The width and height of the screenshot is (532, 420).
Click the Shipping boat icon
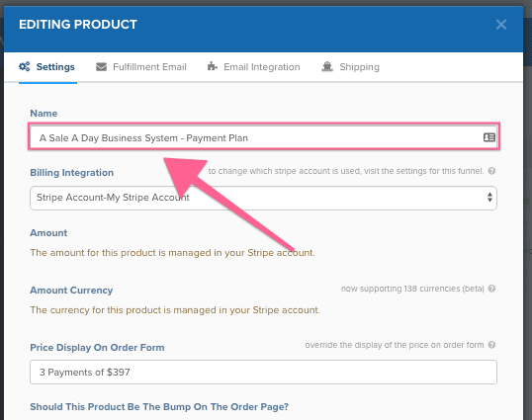[x=327, y=66]
